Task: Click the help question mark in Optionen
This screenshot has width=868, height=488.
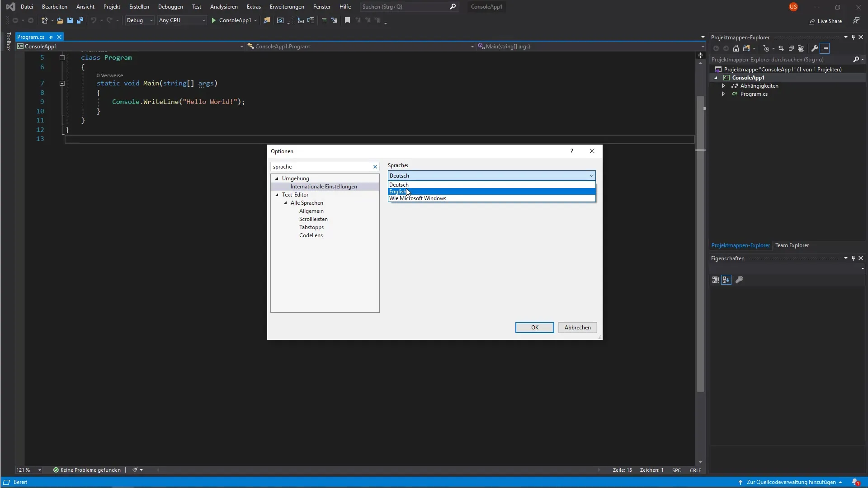Action: (x=571, y=151)
